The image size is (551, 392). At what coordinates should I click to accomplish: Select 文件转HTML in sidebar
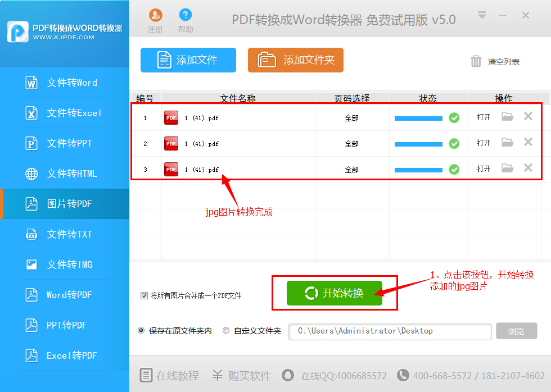[x=65, y=174]
